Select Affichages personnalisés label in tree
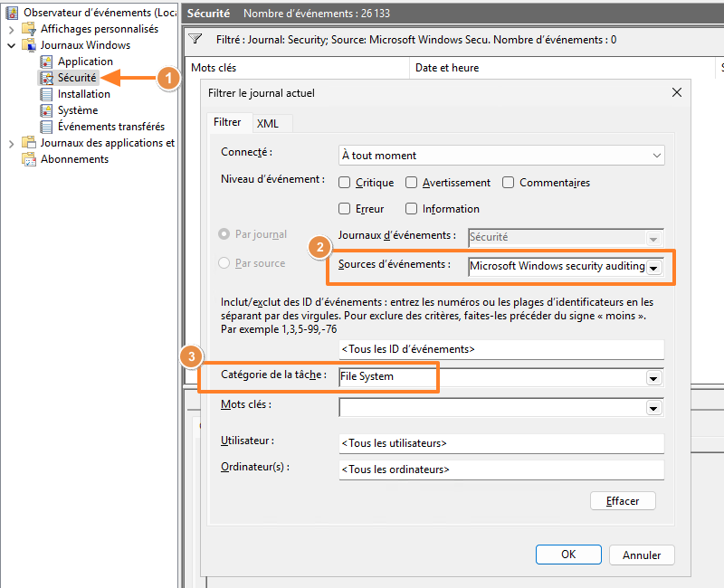The image size is (724, 588). pyautogui.click(x=100, y=29)
